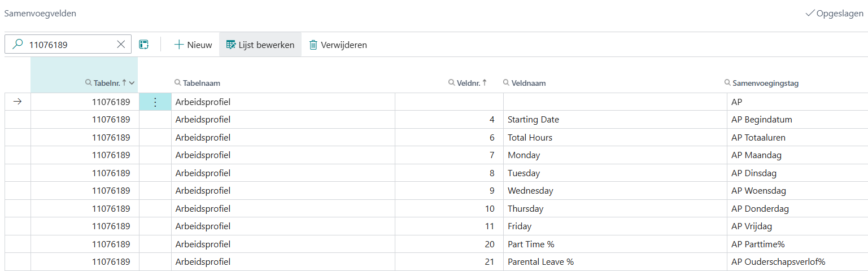The image size is (868, 271).
Task: Toggle Lijst bewerken edit mode
Action: 260,45
